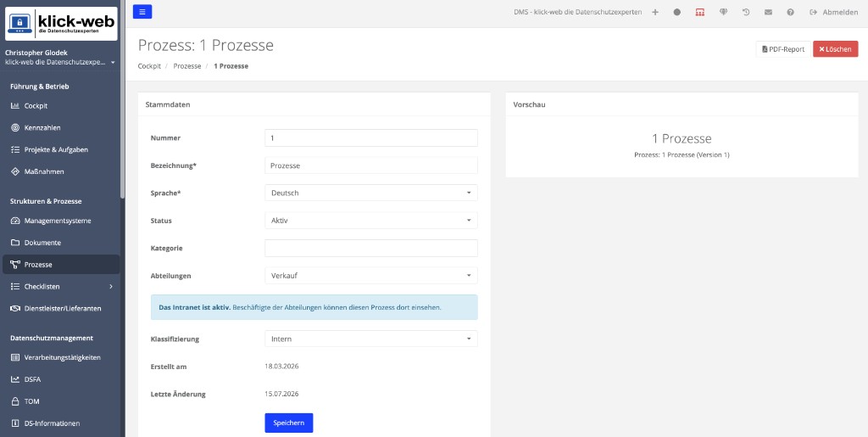Click the date 15.07.2026
The height and width of the screenshot is (437, 868).
click(281, 394)
